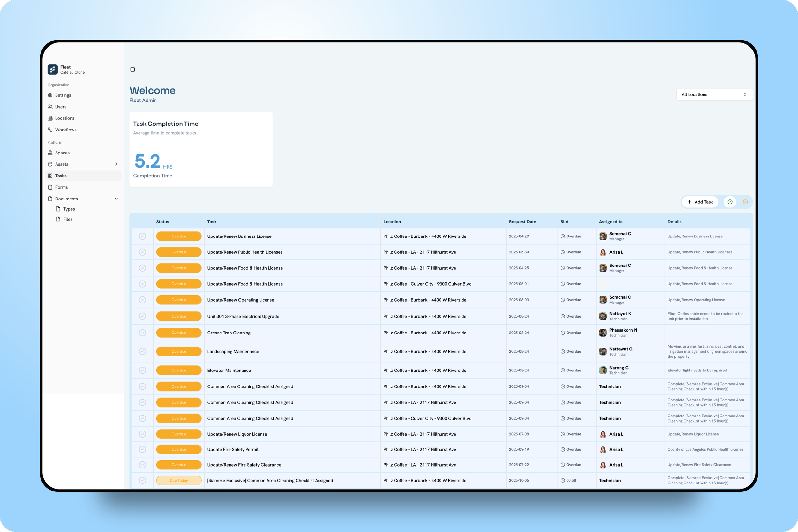Select the Forms menu item
798x532 pixels.
click(x=61, y=187)
